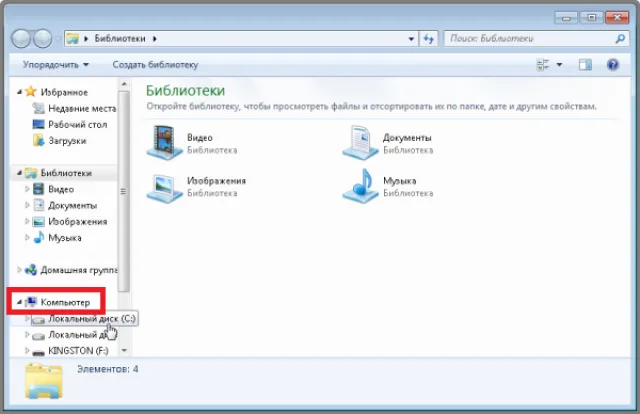Click the Видео library name text

pos(200,138)
